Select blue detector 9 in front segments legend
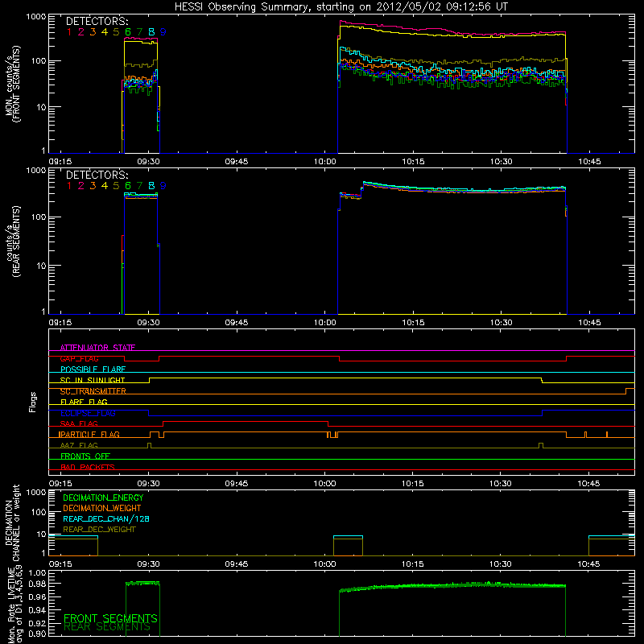 163,32
